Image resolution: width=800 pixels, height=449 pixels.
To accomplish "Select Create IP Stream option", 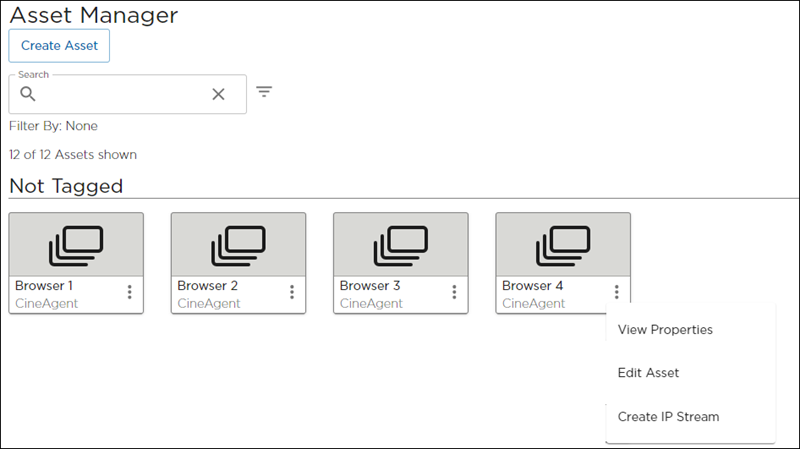I will (668, 416).
